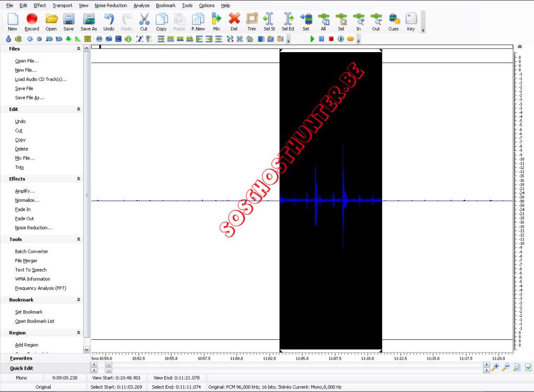534x392 pixels.
Task: Open the Effect menu
Action: [40, 5]
